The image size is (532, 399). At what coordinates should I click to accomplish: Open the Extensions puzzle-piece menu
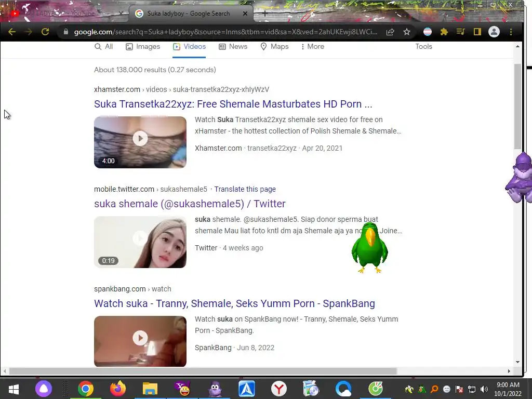(444, 32)
